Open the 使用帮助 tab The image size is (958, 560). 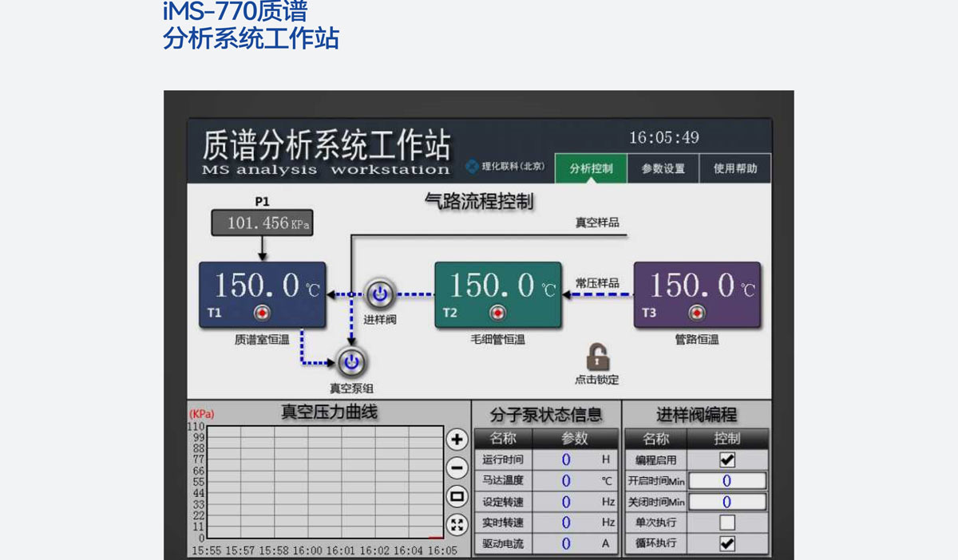tap(735, 169)
